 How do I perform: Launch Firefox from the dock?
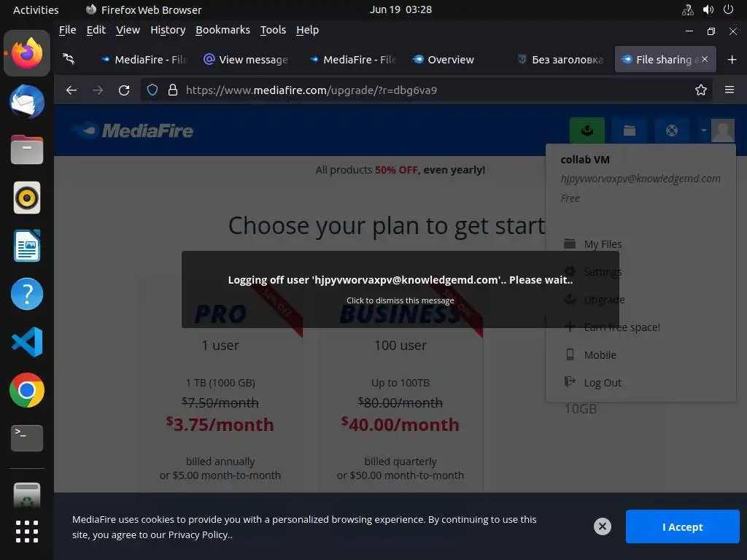point(27,53)
